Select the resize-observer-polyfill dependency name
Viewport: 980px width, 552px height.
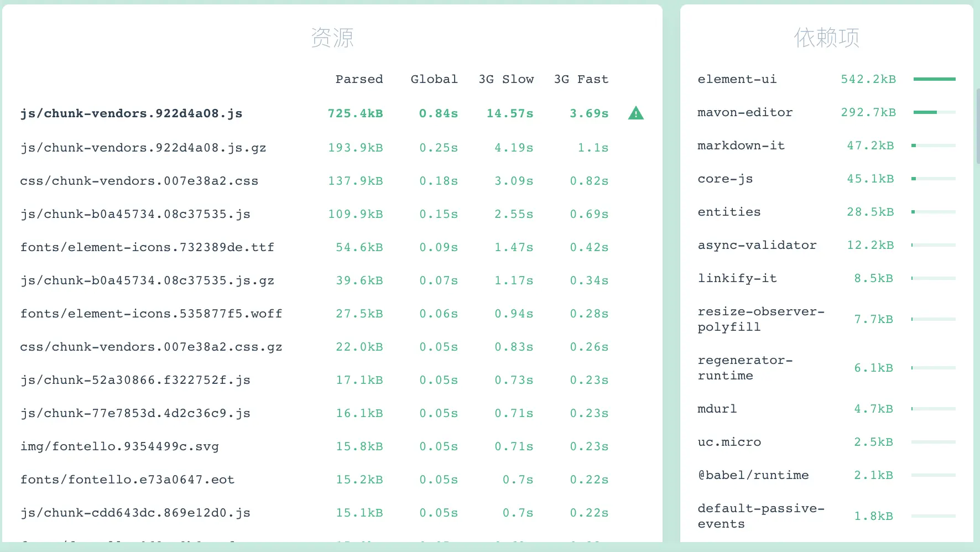click(x=761, y=319)
